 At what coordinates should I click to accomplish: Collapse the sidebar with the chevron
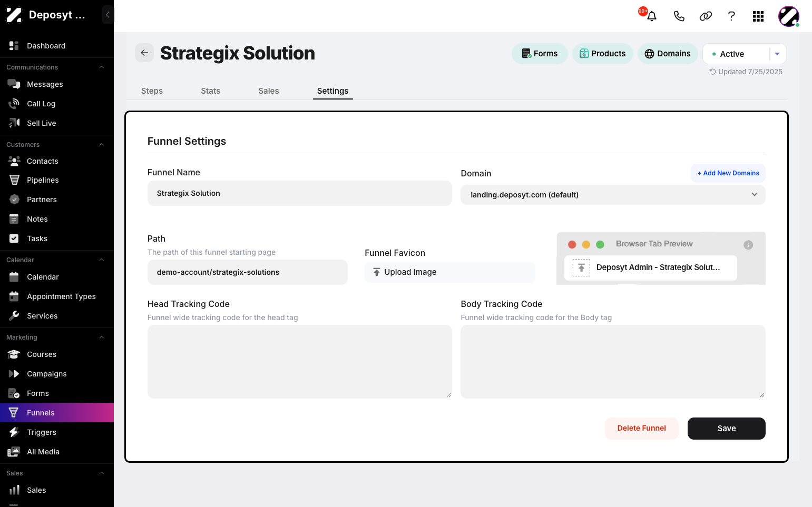[107, 15]
